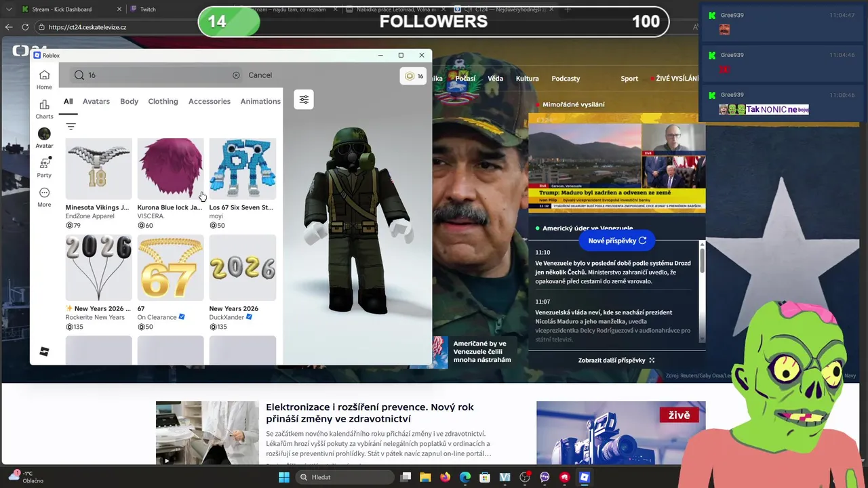Select Avatar in Roblox sidebar

pyautogui.click(x=44, y=138)
